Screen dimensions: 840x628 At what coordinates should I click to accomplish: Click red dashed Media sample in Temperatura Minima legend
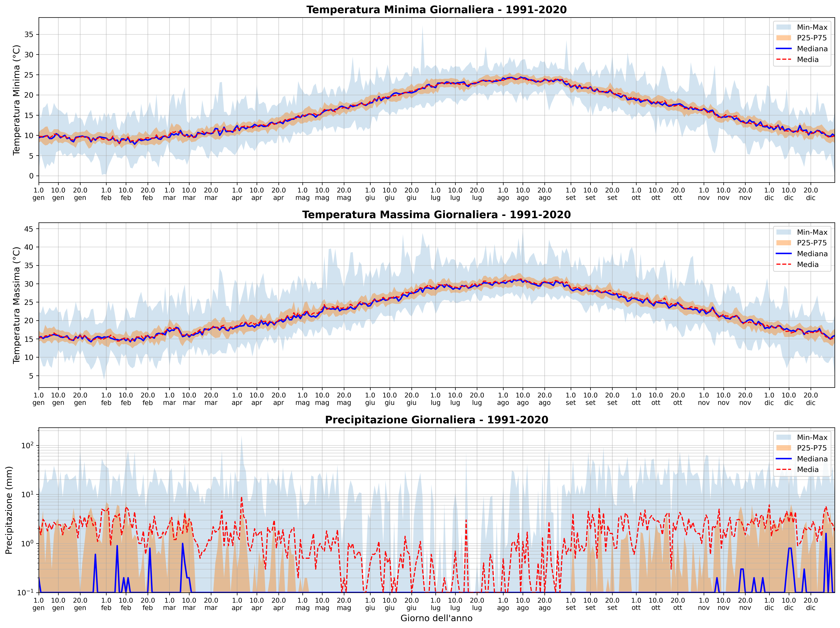(784, 60)
